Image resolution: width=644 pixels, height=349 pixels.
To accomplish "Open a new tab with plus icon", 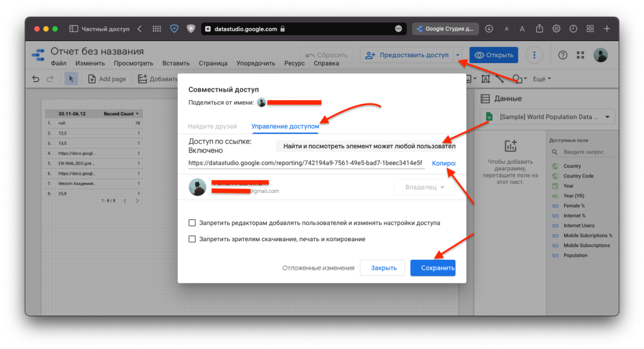I will [x=607, y=29].
